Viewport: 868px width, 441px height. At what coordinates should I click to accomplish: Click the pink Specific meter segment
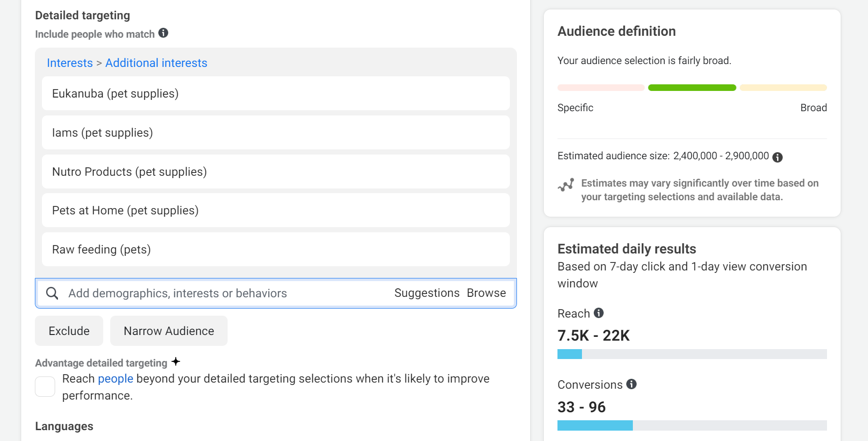click(601, 88)
